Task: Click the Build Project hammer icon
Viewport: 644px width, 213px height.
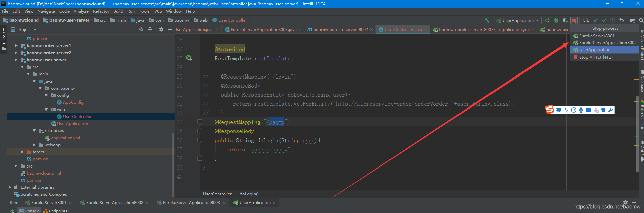Action: tap(487, 20)
